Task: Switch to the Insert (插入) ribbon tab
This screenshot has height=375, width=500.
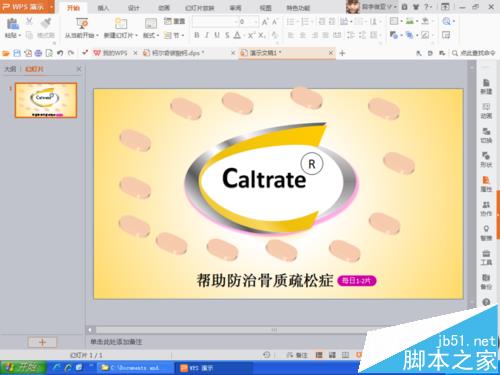Action: pos(103,8)
